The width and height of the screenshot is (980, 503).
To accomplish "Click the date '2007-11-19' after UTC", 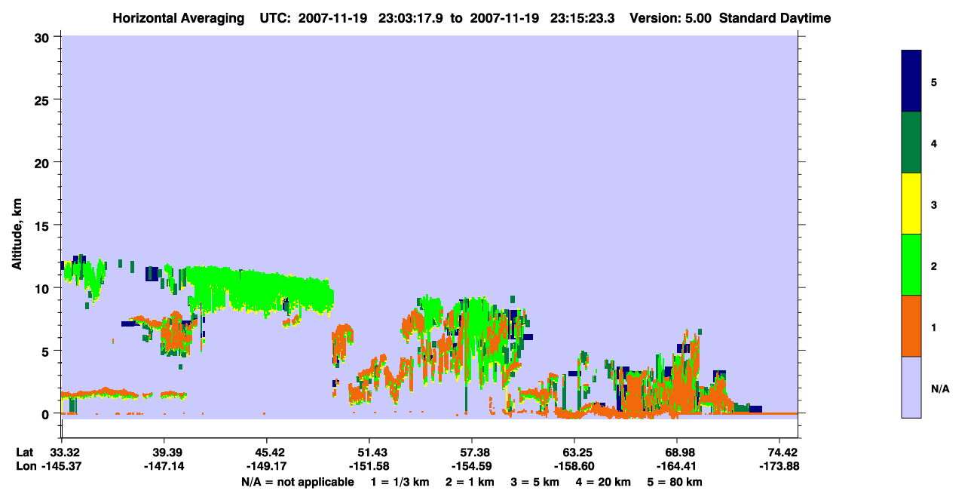I will [332, 18].
